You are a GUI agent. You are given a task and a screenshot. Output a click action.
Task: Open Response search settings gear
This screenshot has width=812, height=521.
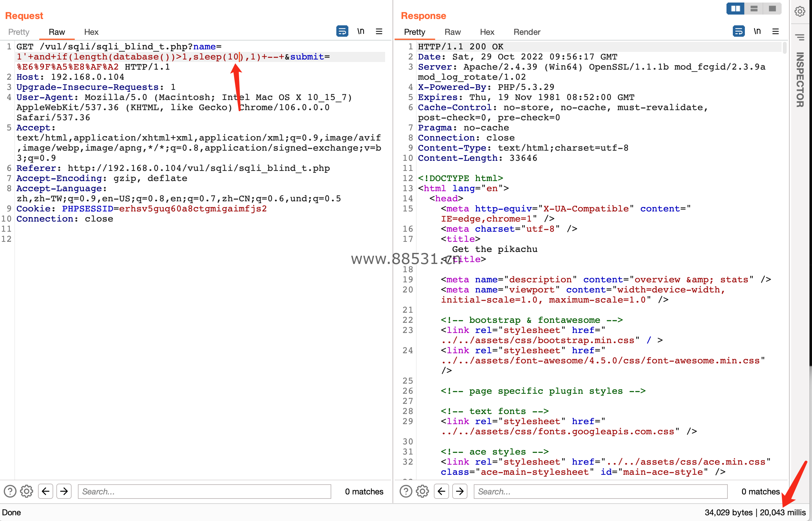point(422,491)
